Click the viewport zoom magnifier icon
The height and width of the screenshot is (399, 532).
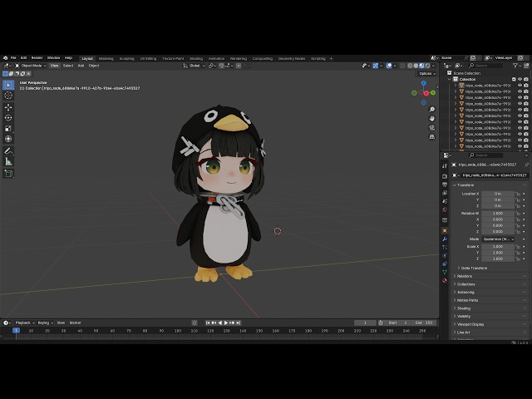coord(432,109)
